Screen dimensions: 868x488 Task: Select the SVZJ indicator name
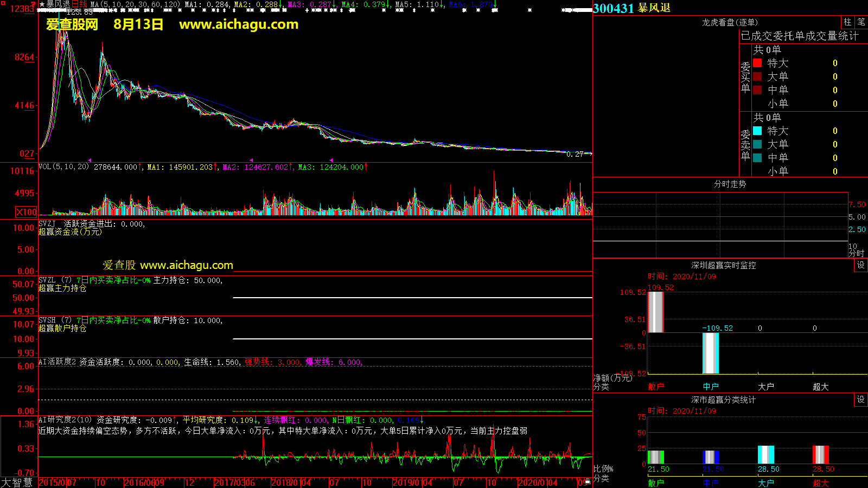[x=47, y=224]
